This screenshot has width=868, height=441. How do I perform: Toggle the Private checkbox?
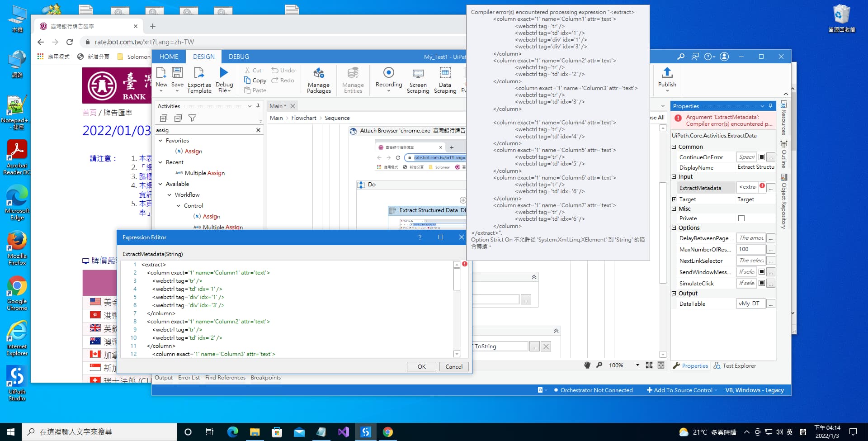(741, 218)
